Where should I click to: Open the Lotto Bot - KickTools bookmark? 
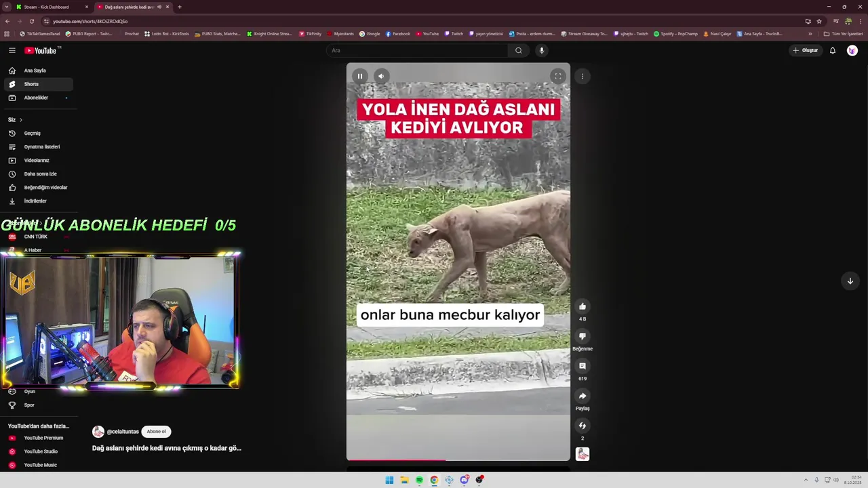click(167, 34)
